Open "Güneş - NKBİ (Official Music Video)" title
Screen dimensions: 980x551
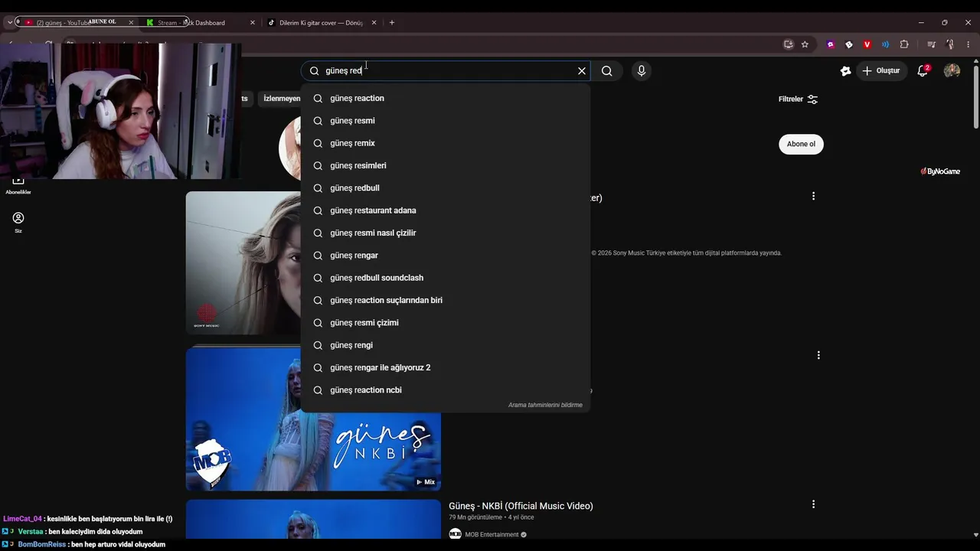click(521, 506)
